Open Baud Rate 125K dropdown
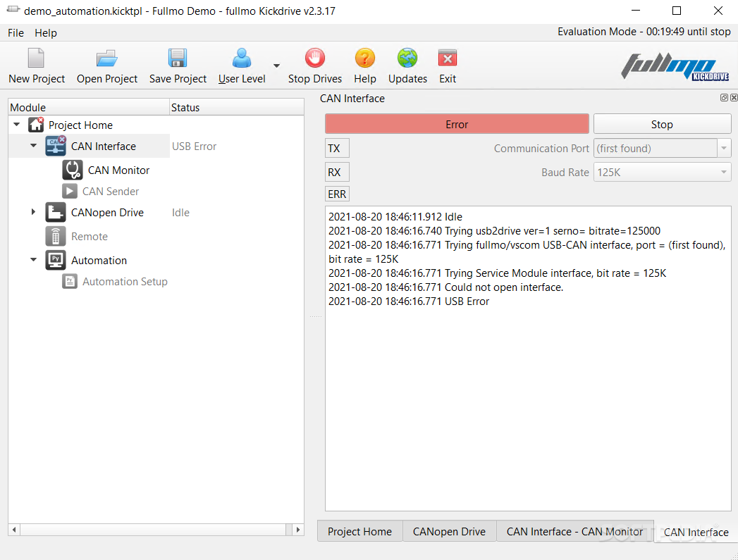The height and width of the screenshot is (560, 738). [662, 172]
